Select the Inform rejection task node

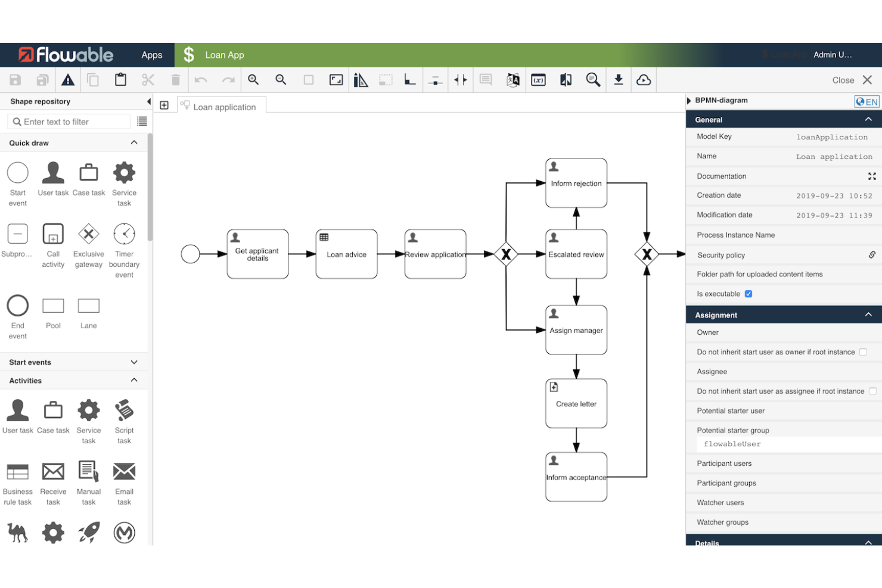click(x=576, y=183)
